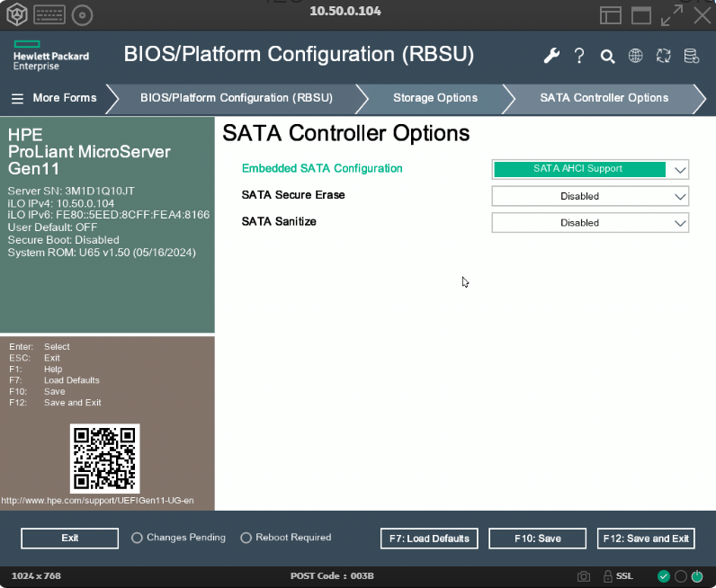
Task: Click F12: Save and Exit button
Action: pos(646,539)
